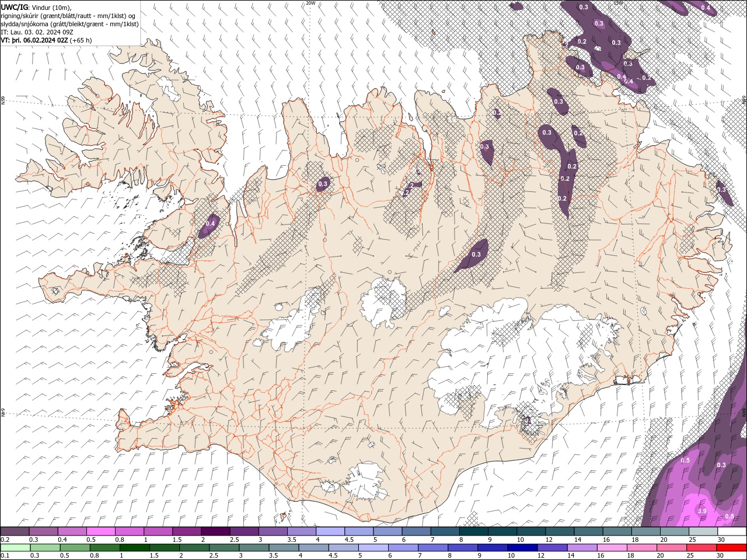747x560 pixels.
Task: Select the gray-green rain swatch labeled 3
Action: pos(253,548)
